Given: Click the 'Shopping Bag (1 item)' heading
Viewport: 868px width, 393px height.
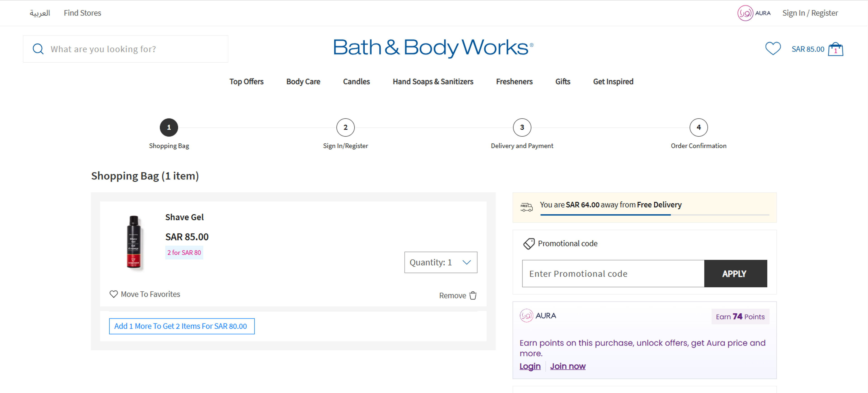Looking at the screenshot, I should point(145,176).
